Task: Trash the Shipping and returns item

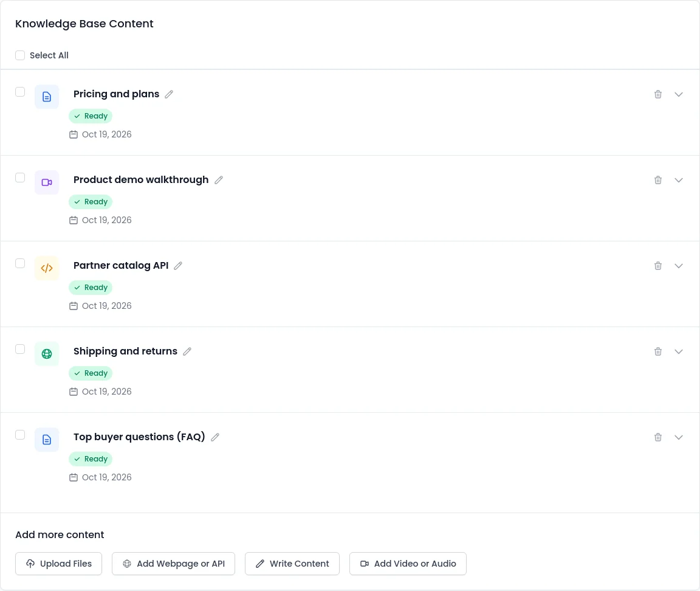Action: pos(658,351)
